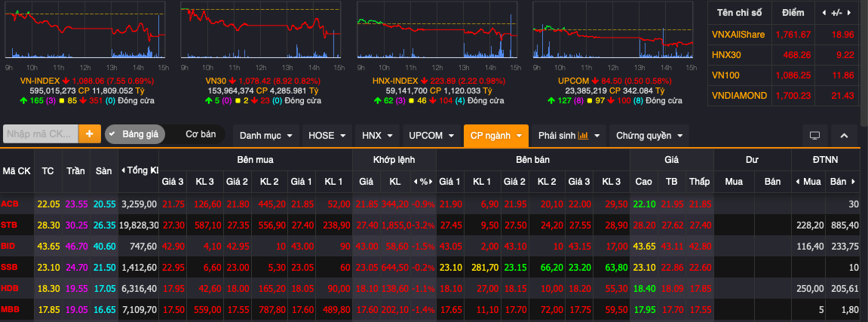This screenshot has width=868, height=322.
Task: Click the Điểm column header
Action: pos(792,13)
